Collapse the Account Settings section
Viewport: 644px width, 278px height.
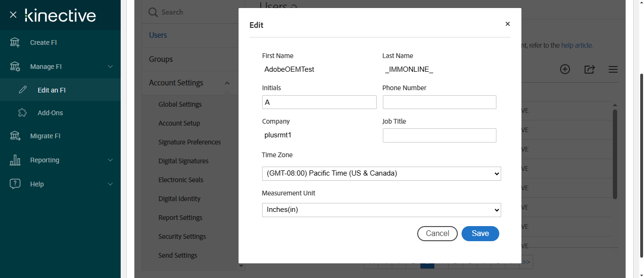pos(227,83)
